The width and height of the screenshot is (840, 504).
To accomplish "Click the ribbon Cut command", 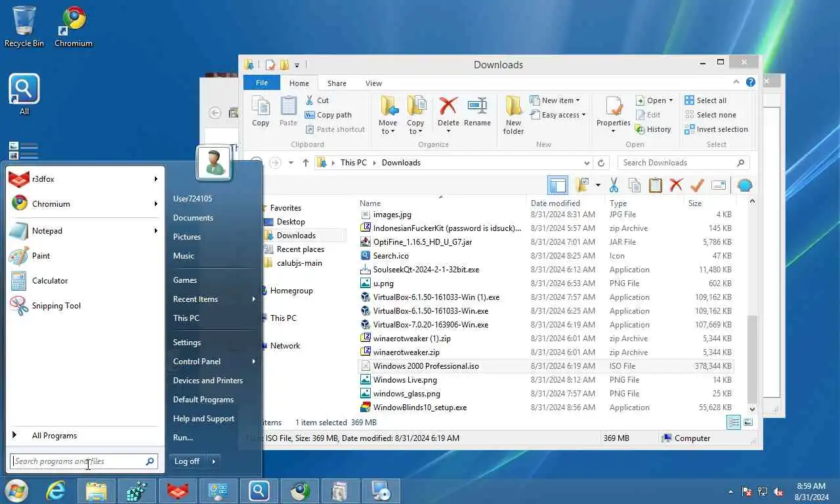I will (317, 100).
